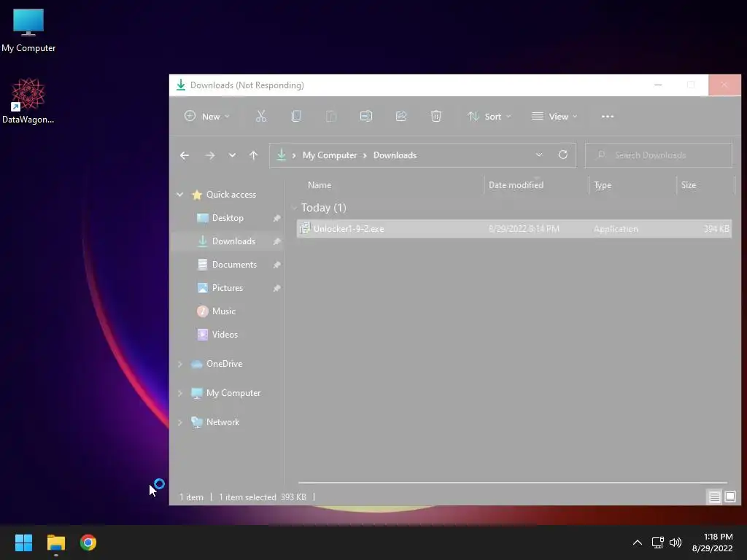747x560 pixels.
Task: Switch to large icons view in status bar
Action: (729, 497)
